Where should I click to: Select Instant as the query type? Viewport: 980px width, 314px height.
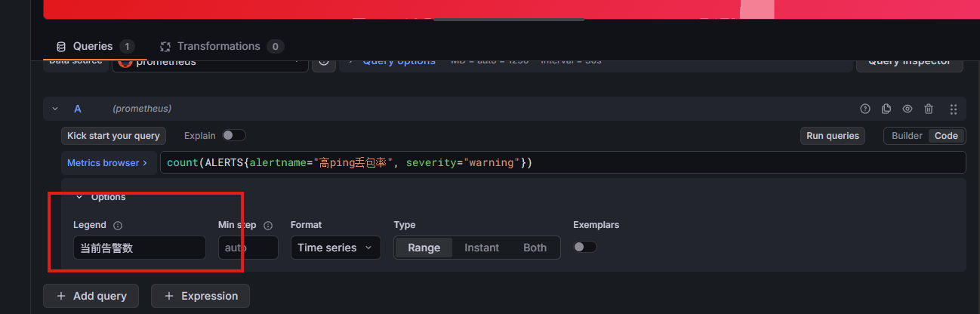(x=481, y=248)
